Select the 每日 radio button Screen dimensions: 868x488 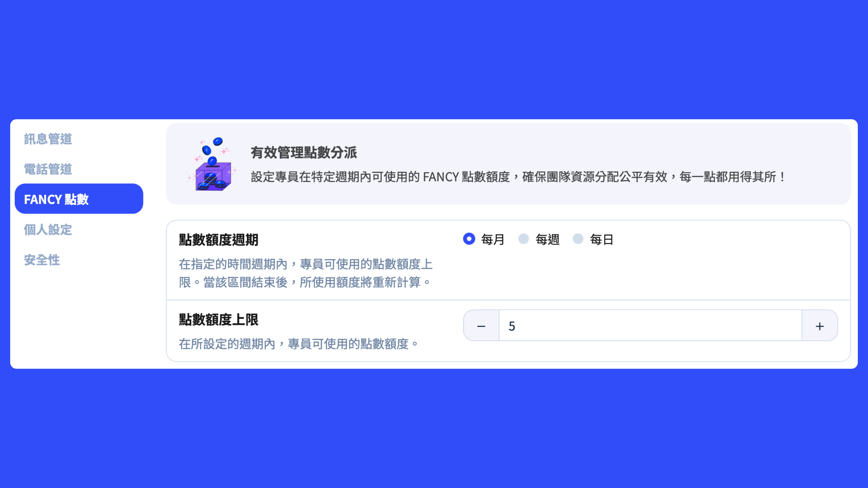pyautogui.click(x=578, y=239)
